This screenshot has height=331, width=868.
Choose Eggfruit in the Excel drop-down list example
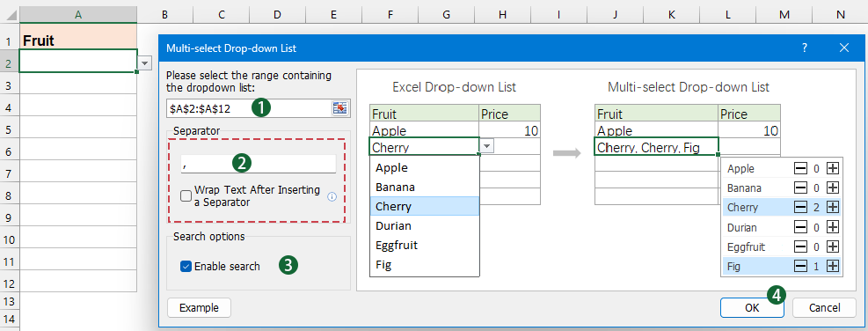click(x=424, y=245)
